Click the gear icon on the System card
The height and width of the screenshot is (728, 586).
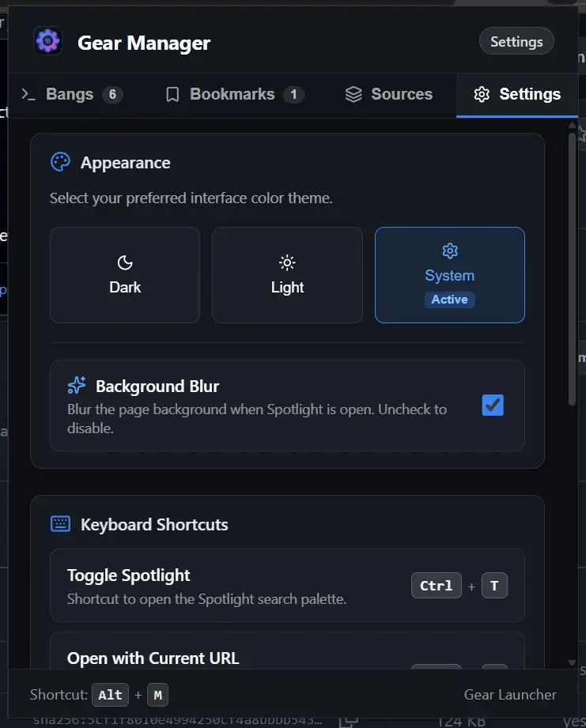[450, 251]
